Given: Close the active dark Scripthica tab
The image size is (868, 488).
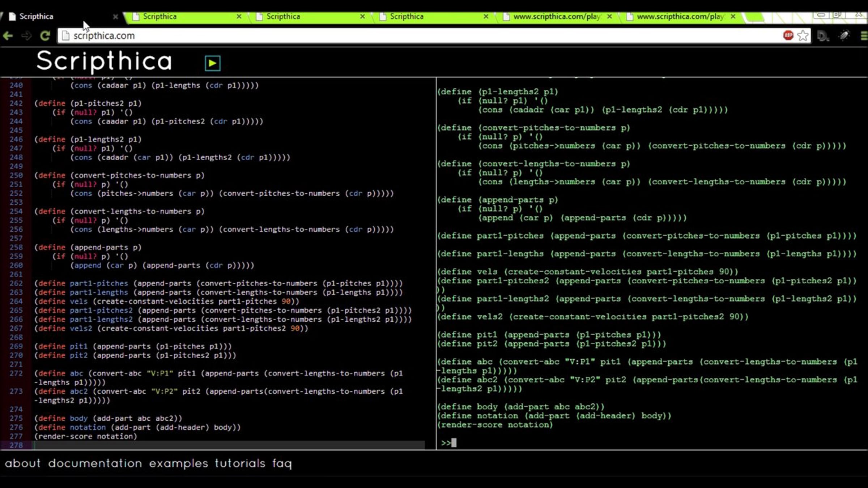Looking at the screenshot, I should [x=115, y=17].
